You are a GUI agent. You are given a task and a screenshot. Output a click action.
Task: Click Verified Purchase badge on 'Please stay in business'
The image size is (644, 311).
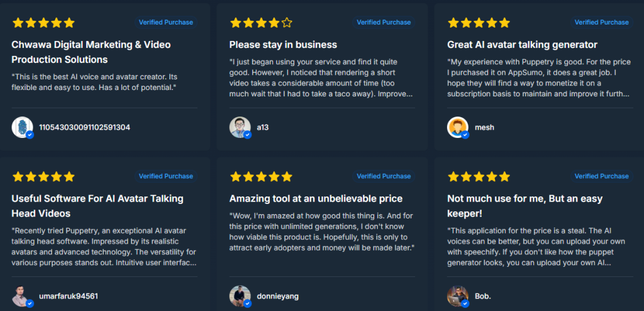click(384, 23)
